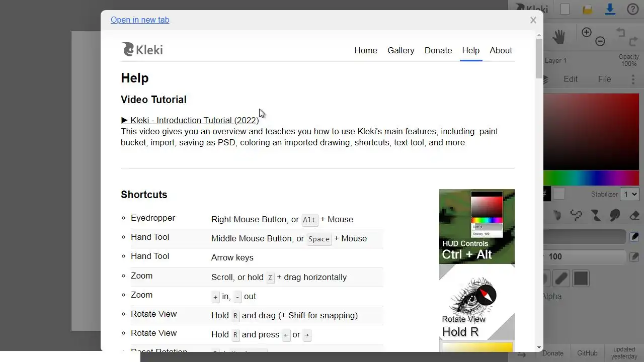Screen dimensions: 644x362
Task: Switch to the File tab
Action: pos(604,79)
